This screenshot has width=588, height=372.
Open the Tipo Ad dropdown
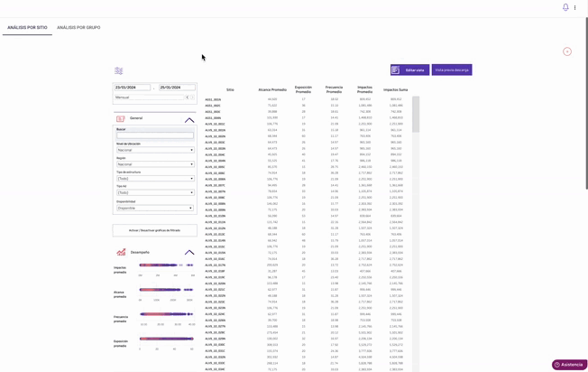coord(155,192)
